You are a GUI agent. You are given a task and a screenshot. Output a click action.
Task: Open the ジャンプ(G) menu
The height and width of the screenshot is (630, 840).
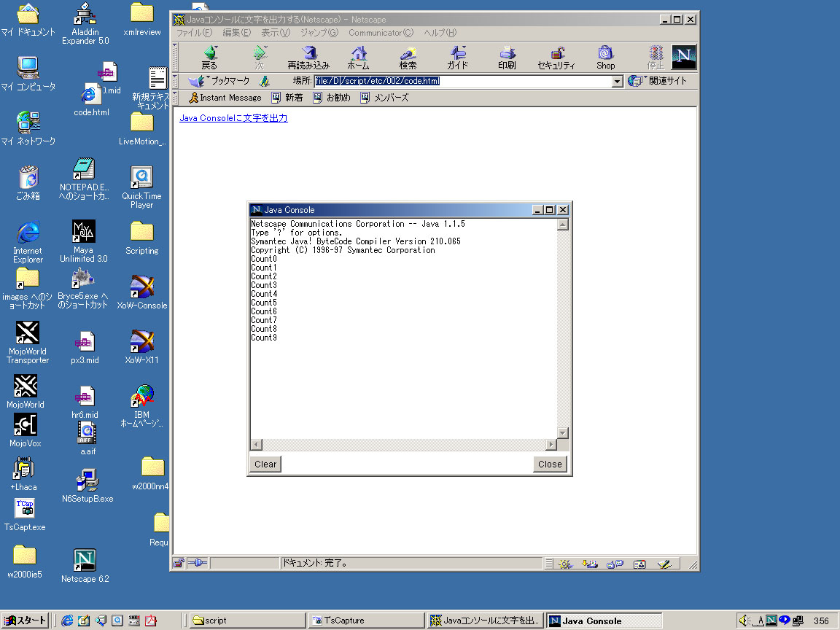[319, 33]
